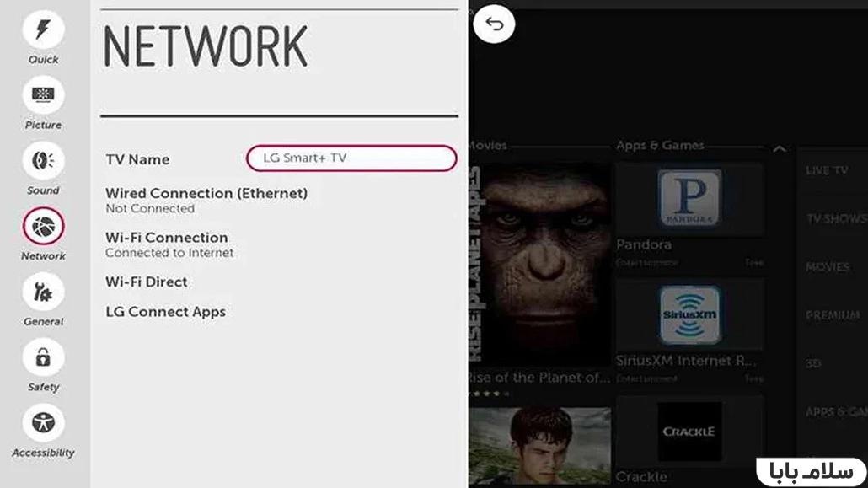Open the LG Connect Apps option
The width and height of the screenshot is (868, 488).
coord(166,312)
